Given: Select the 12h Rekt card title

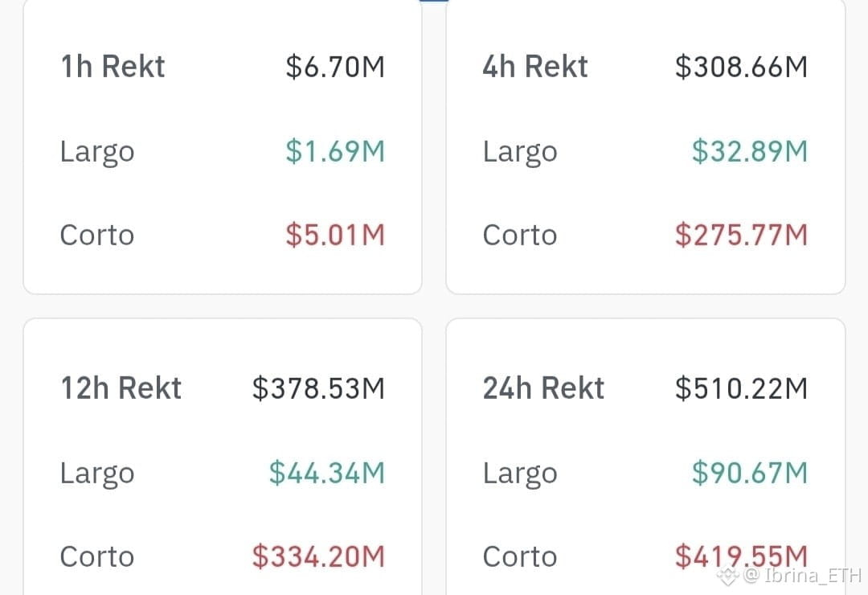Looking at the screenshot, I should (x=121, y=388).
